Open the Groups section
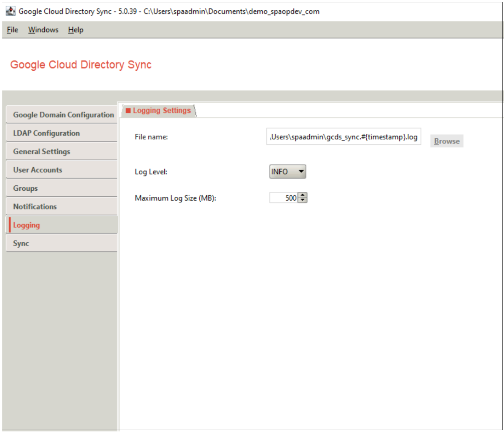504x432 pixels. (x=25, y=188)
